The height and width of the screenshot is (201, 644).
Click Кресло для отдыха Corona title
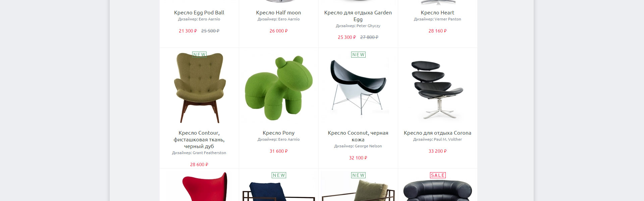tap(437, 133)
